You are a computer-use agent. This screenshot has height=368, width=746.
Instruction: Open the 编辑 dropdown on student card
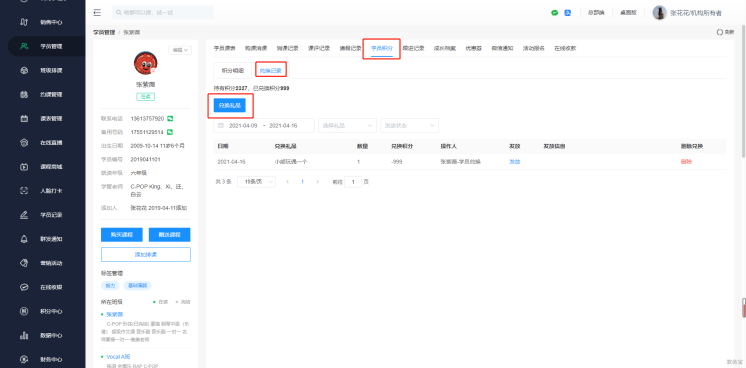180,50
